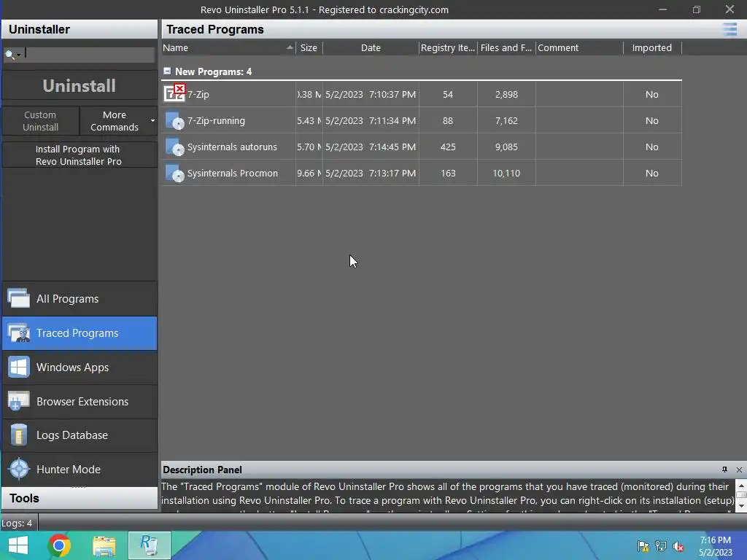Collapse the New Programs: 4 group

pyautogui.click(x=167, y=71)
